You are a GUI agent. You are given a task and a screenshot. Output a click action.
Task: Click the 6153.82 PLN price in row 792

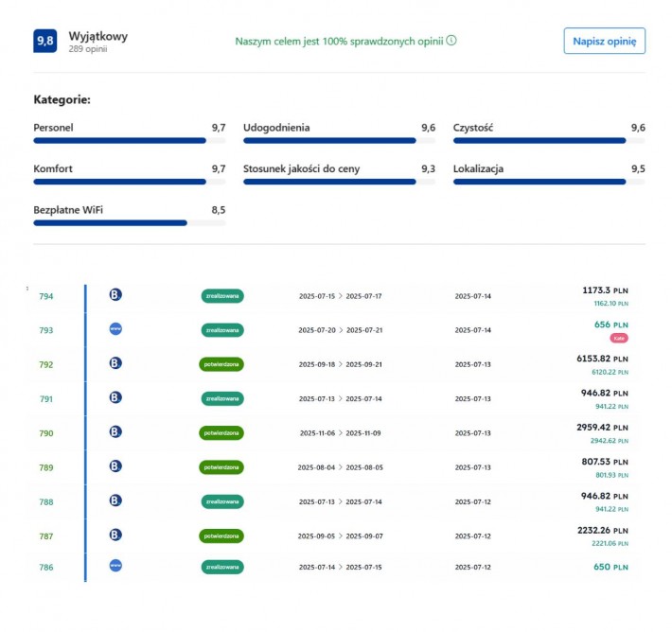(x=602, y=360)
